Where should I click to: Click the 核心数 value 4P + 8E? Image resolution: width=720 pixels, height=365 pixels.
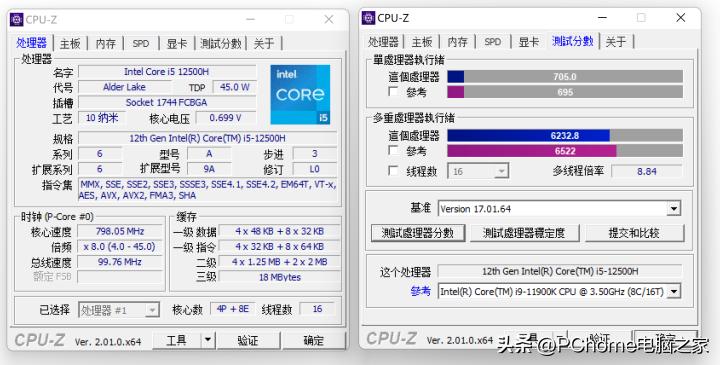point(233,309)
